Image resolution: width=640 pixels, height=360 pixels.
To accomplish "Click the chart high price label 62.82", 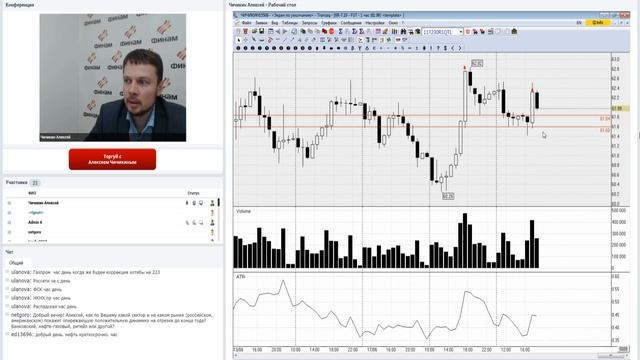I will (477, 63).
